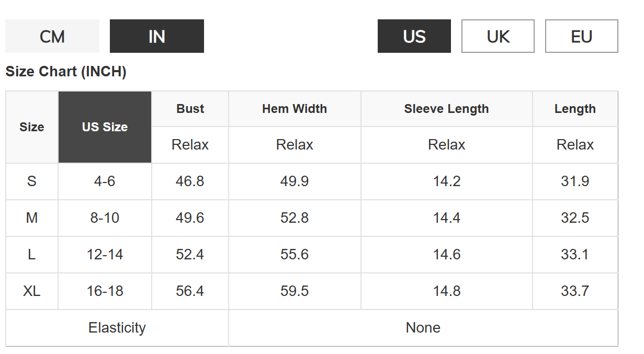Click the Sleeve Length column header
Screen dimensions: 644x354
pos(446,109)
